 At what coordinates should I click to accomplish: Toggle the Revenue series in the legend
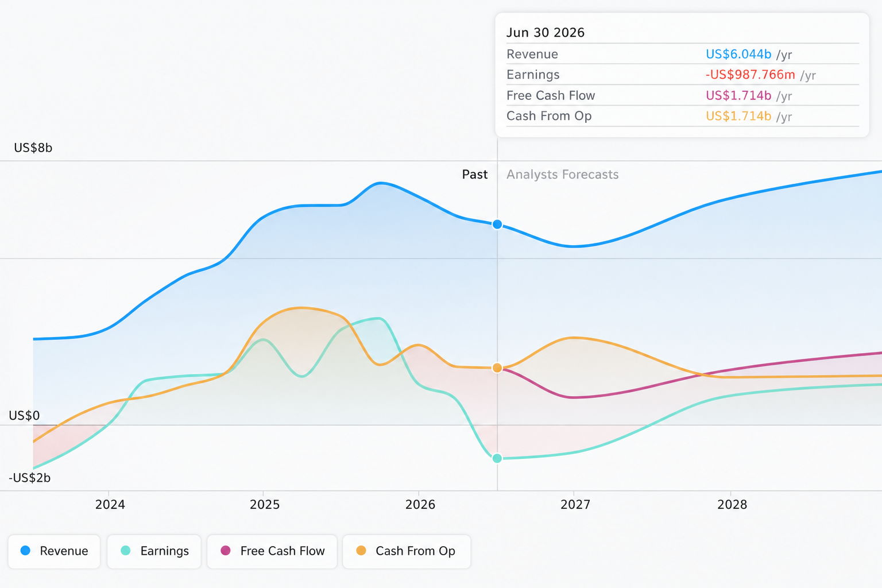[54, 551]
